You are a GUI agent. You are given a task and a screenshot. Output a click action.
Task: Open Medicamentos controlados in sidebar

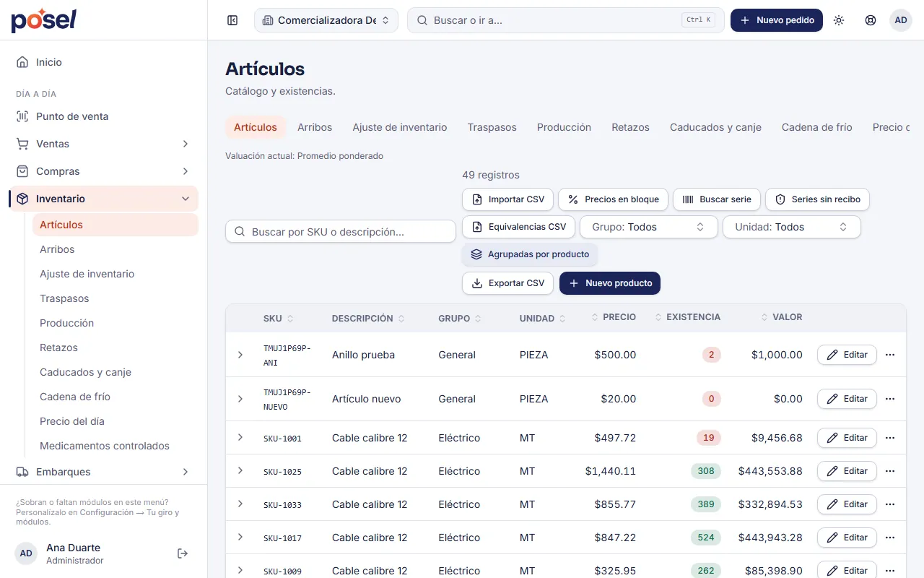click(x=115, y=446)
